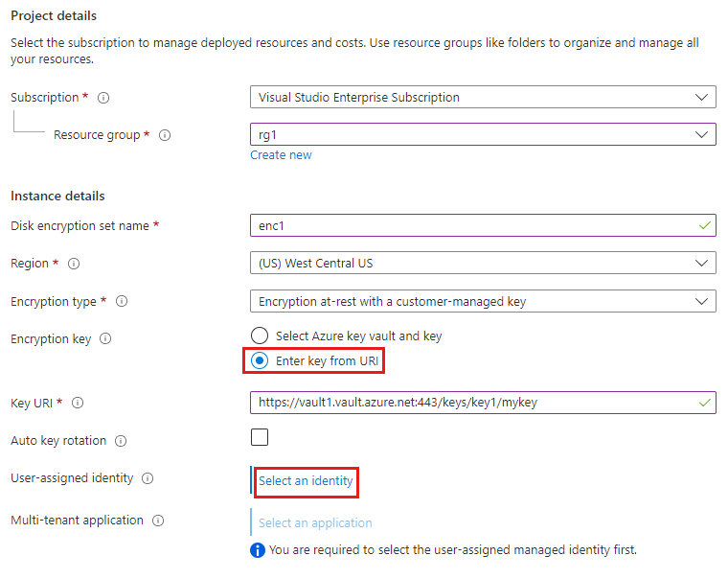Expand the Resource group dropdown
The width and height of the screenshot is (728, 579).
click(x=482, y=134)
